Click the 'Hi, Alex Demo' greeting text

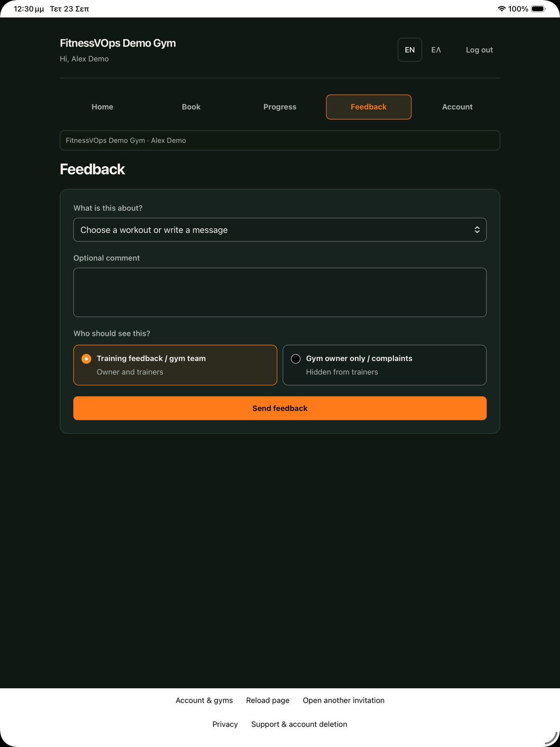point(84,59)
